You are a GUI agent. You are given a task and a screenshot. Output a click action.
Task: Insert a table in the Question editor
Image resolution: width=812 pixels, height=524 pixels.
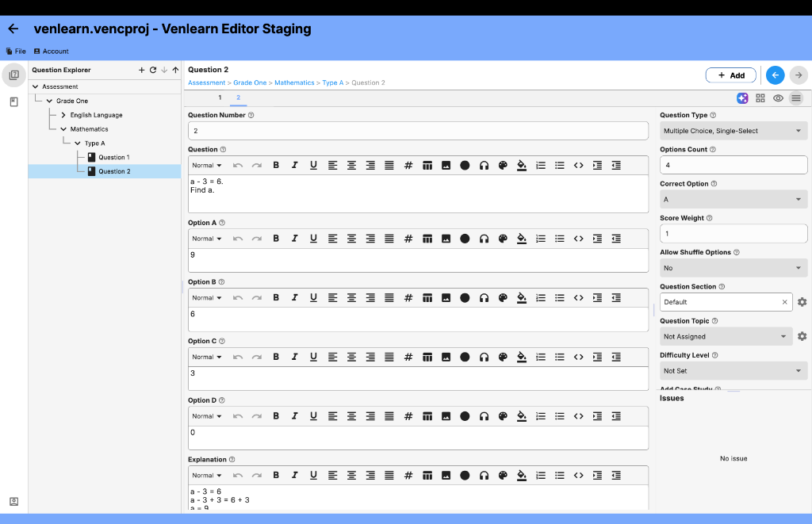pyautogui.click(x=426, y=165)
